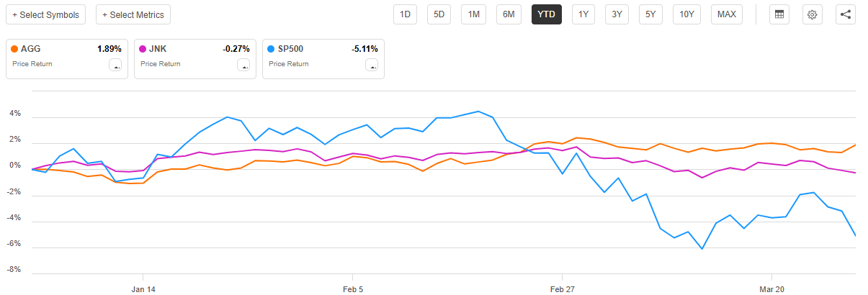Screen dimensions: 868x295
Task: Open chart settings gear icon
Action: click(x=812, y=14)
